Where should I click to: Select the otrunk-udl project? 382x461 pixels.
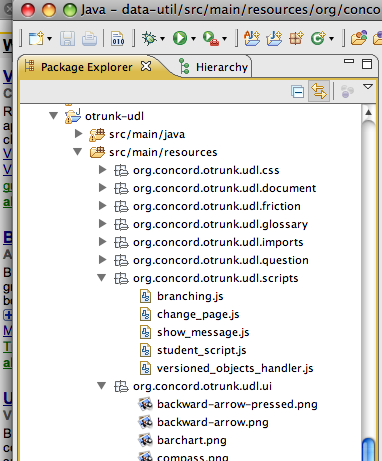(x=114, y=116)
